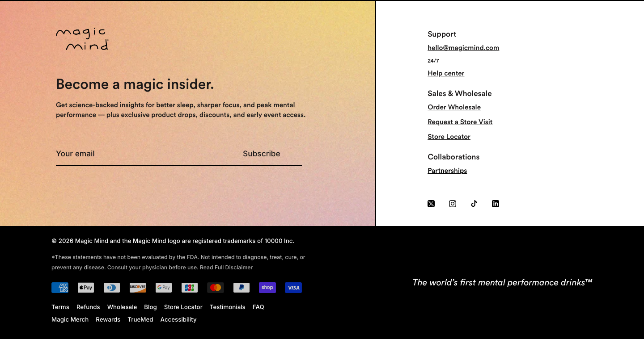The image size is (644, 339).
Task: Open the Refunds footer link
Action: tap(88, 307)
